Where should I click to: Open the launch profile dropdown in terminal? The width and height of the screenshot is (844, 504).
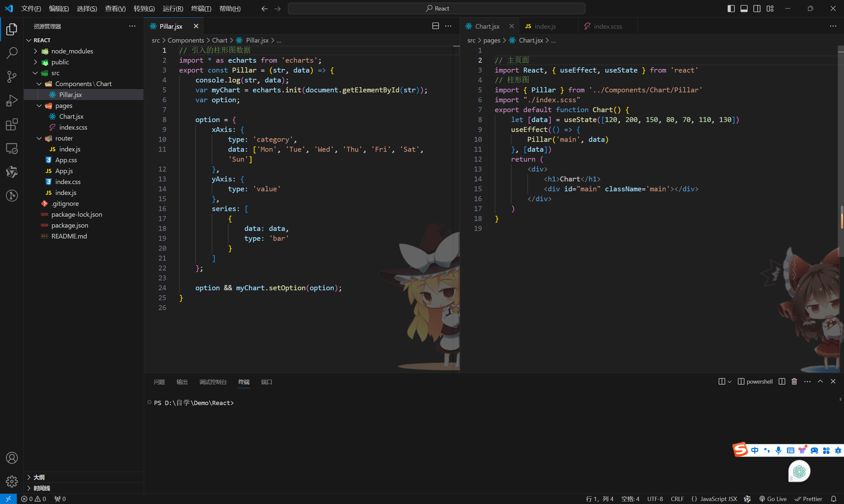coord(729,382)
